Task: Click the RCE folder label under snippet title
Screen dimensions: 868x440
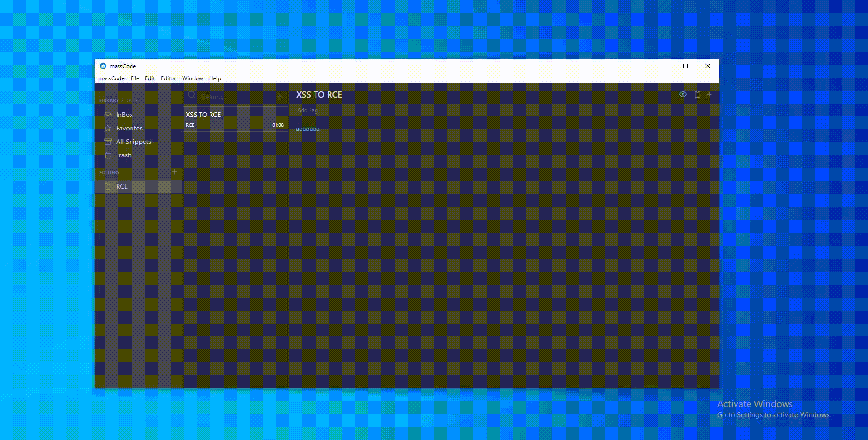Action: 190,125
